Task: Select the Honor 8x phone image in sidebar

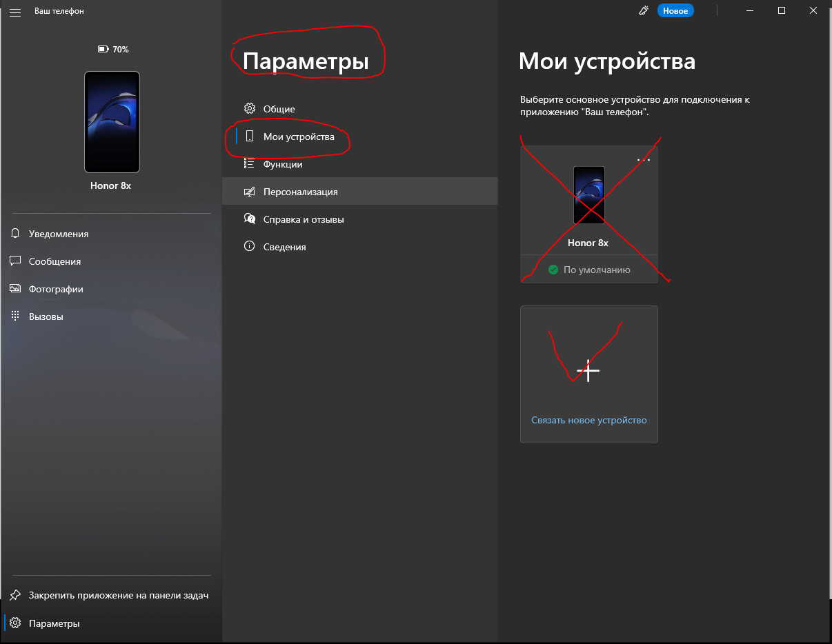Action: coord(112,122)
